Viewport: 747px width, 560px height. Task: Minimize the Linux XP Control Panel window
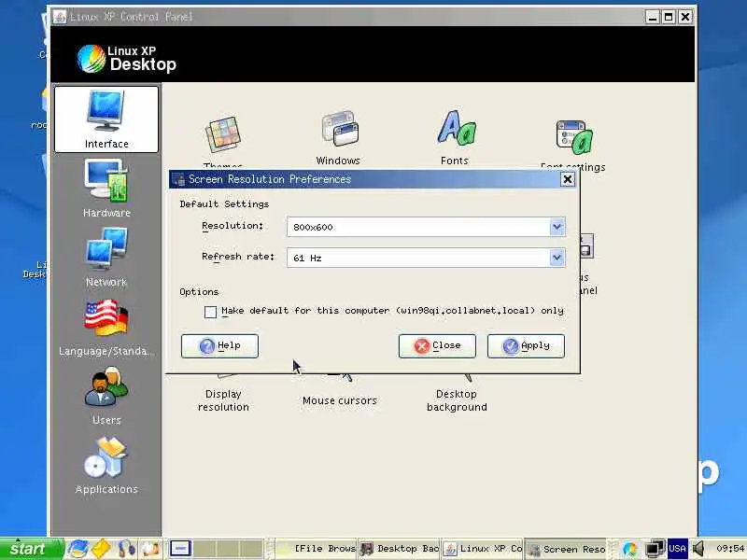coord(652,17)
